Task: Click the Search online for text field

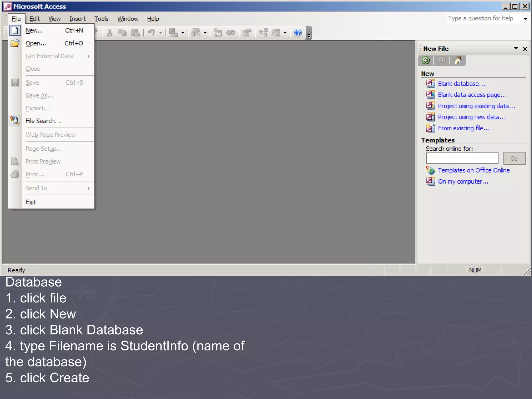Action: click(x=462, y=158)
